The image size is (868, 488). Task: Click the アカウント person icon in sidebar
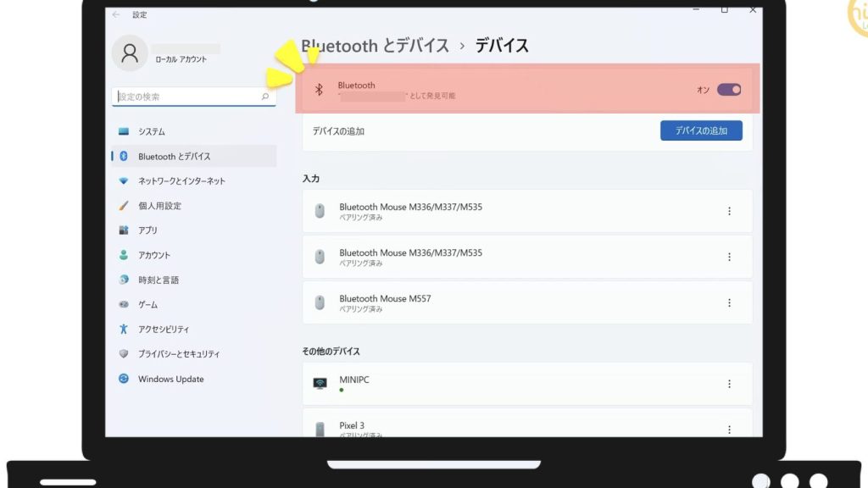click(124, 255)
